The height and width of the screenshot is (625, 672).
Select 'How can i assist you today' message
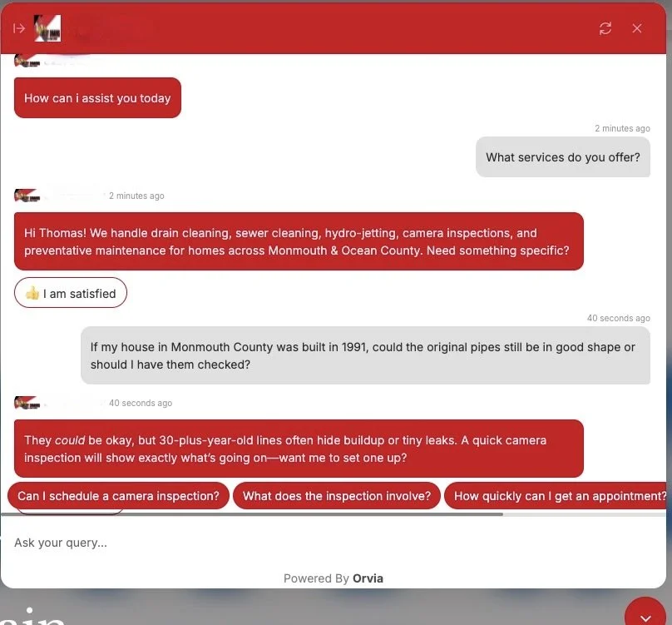click(x=97, y=98)
